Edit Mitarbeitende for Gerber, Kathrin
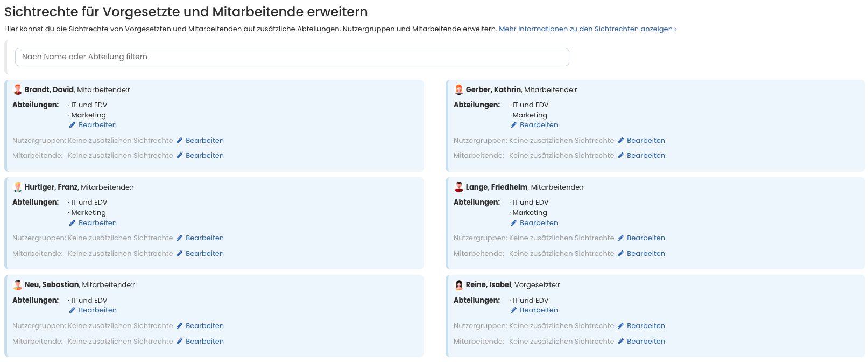 point(646,156)
